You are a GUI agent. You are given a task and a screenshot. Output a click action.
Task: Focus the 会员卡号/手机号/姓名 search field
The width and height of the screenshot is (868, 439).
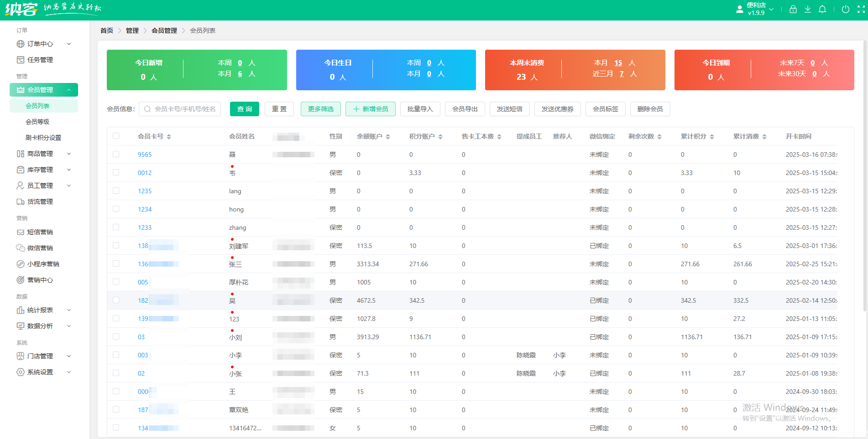(180, 109)
